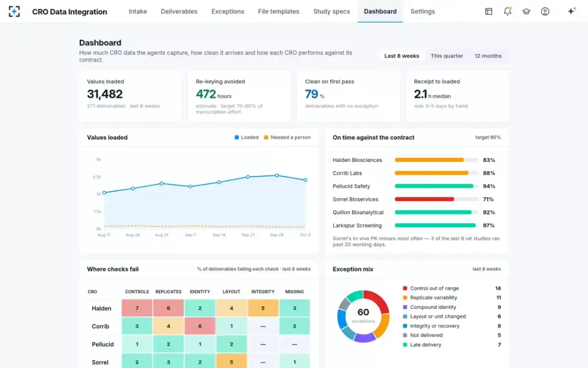Click the Corrib Identity cell showing 6
The width and height of the screenshot is (588, 368).
(x=200, y=326)
